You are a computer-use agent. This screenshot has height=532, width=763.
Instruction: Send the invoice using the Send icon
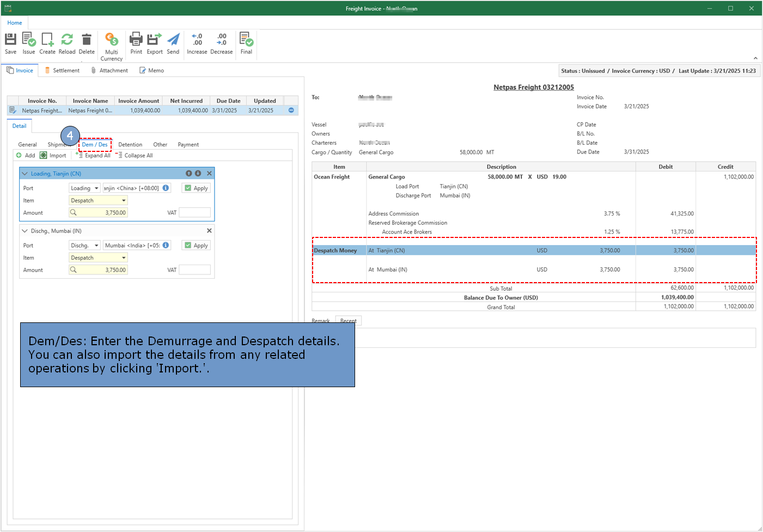click(x=173, y=43)
